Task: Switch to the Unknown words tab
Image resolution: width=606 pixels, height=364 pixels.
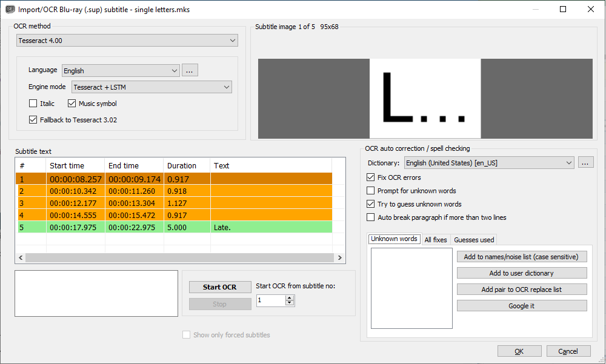Action: pyautogui.click(x=395, y=239)
